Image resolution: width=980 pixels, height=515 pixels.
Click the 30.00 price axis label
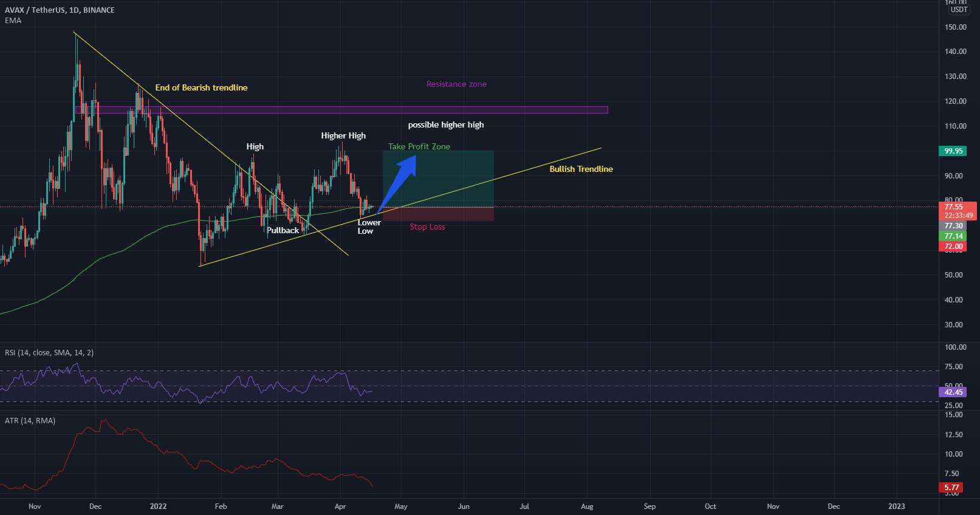953,325
